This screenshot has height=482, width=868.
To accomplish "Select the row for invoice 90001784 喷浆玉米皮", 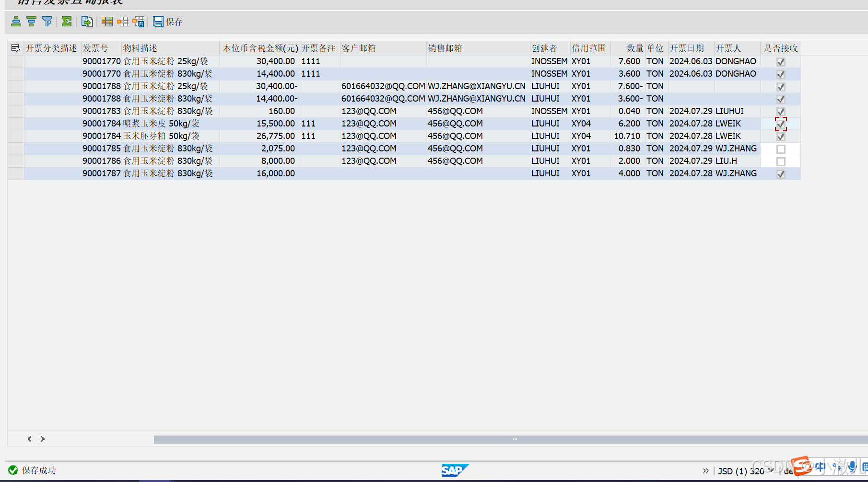I will 15,124.
